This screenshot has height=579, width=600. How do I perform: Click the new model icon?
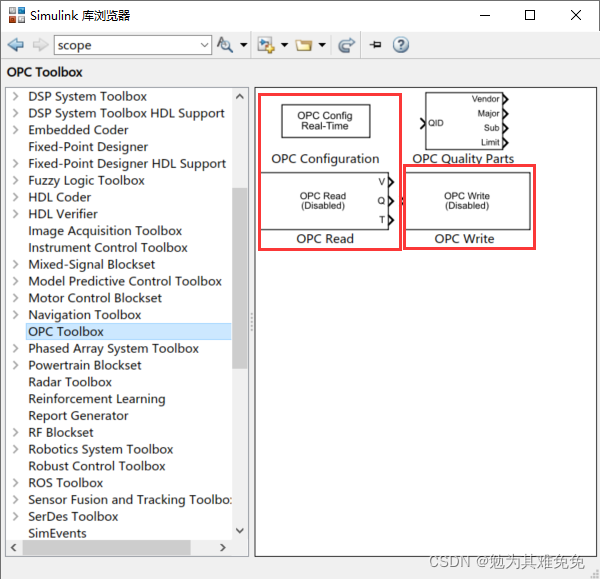point(266,45)
